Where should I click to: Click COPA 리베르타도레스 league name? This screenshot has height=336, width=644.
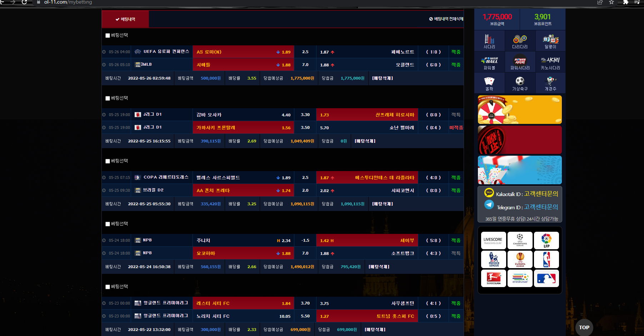[x=166, y=177]
